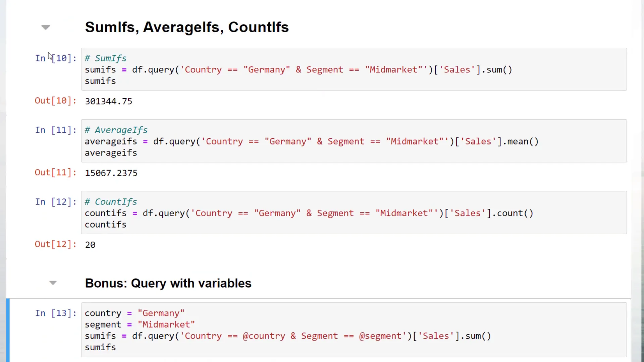Select the In [13] cell prompt
This screenshot has height=362, width=644.
[56, 313]
